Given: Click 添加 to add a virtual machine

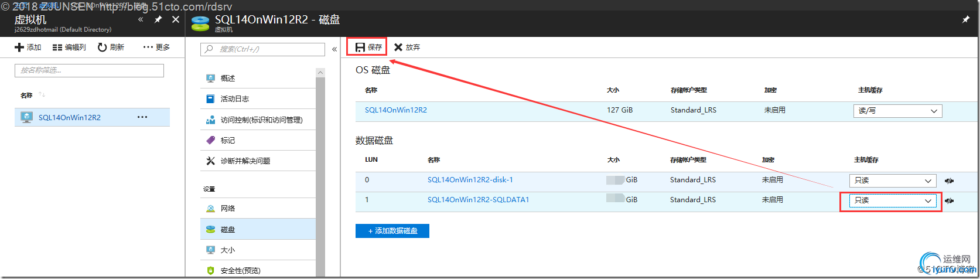Looking at the screenshot, I should click(28, 47).
